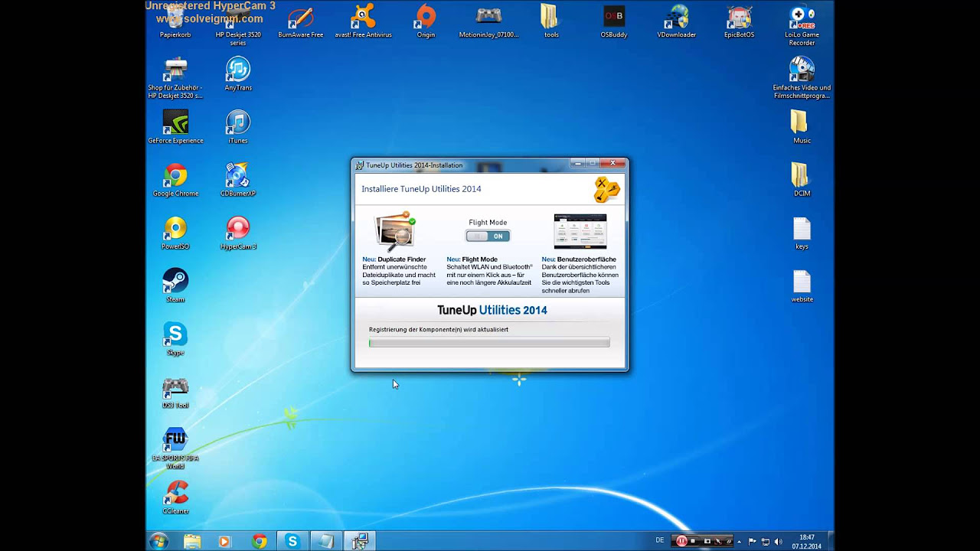
Task: Click 'Registrierung der Komponente(n) wird aktualisiert' text
Action: (439, 330)
